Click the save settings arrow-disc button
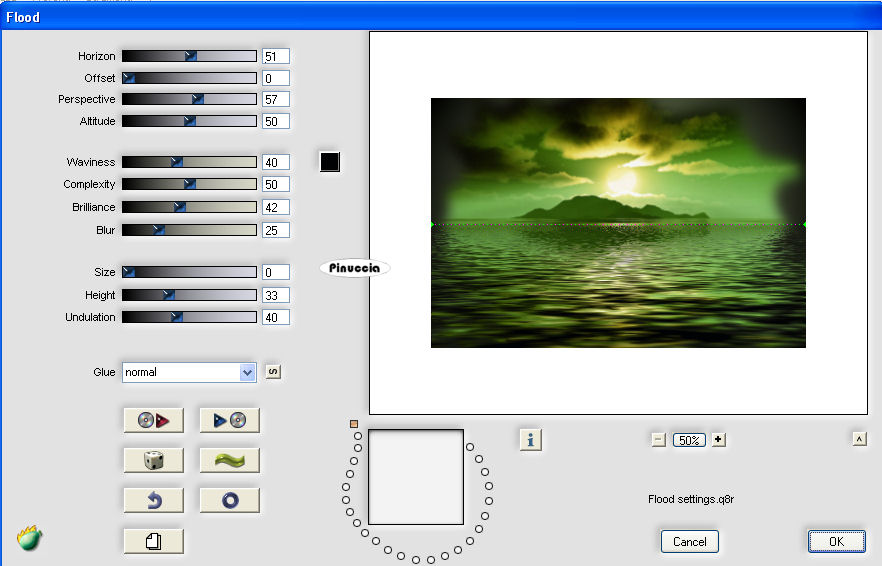Viewport: 882px width, 566px height. (x=230, y=420)
